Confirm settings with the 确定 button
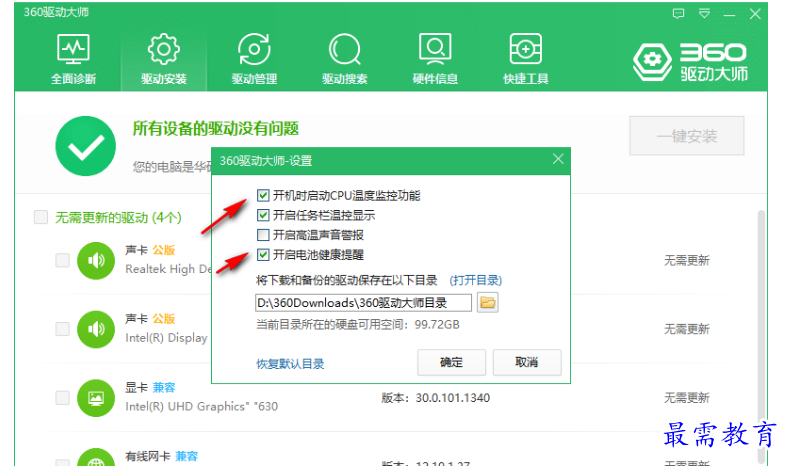Image resolution: width=785 pixels, height=466 pixels. [x=452, y=362]
